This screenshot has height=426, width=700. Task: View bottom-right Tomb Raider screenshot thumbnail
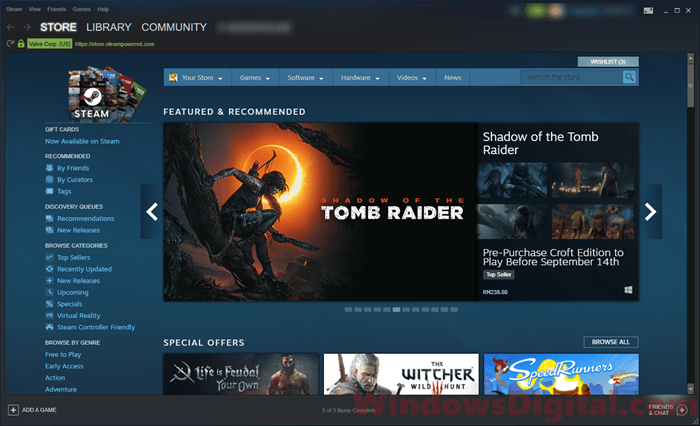click(593, 222)
